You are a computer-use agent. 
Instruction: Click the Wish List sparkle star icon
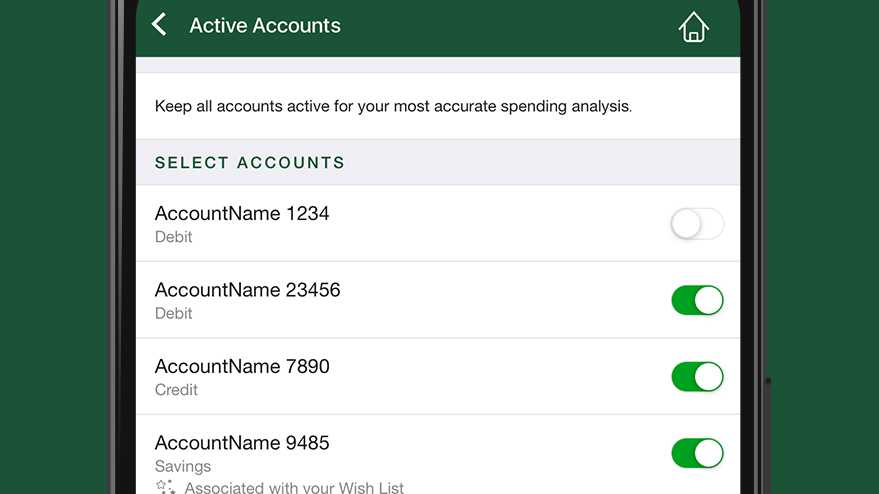(x=165, y=487)
